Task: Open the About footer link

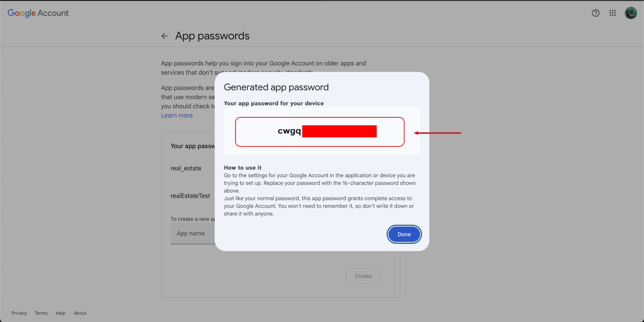Action: 80,313
